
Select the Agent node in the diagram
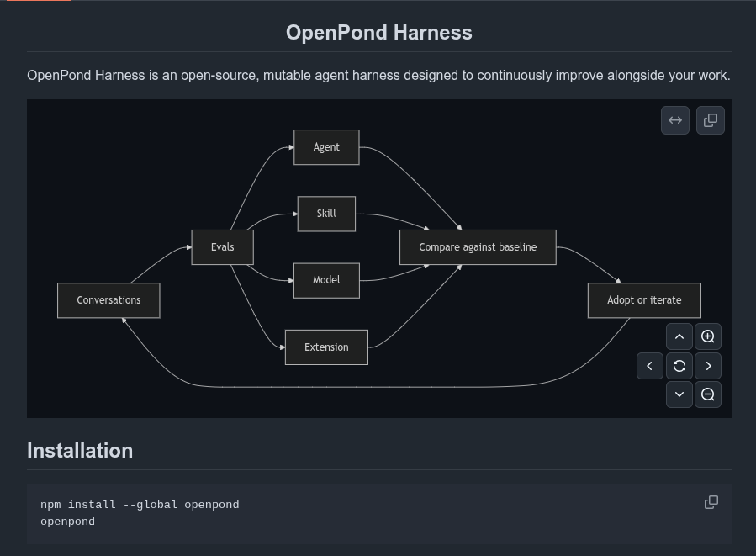(x=326, y=147)
